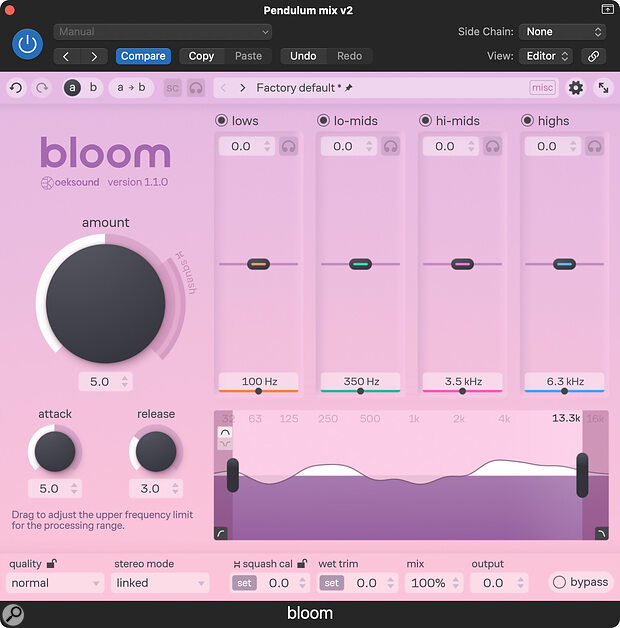Open the stereo mode dropdown
This screenshot has width=620, height=628.
click(160, 583)
